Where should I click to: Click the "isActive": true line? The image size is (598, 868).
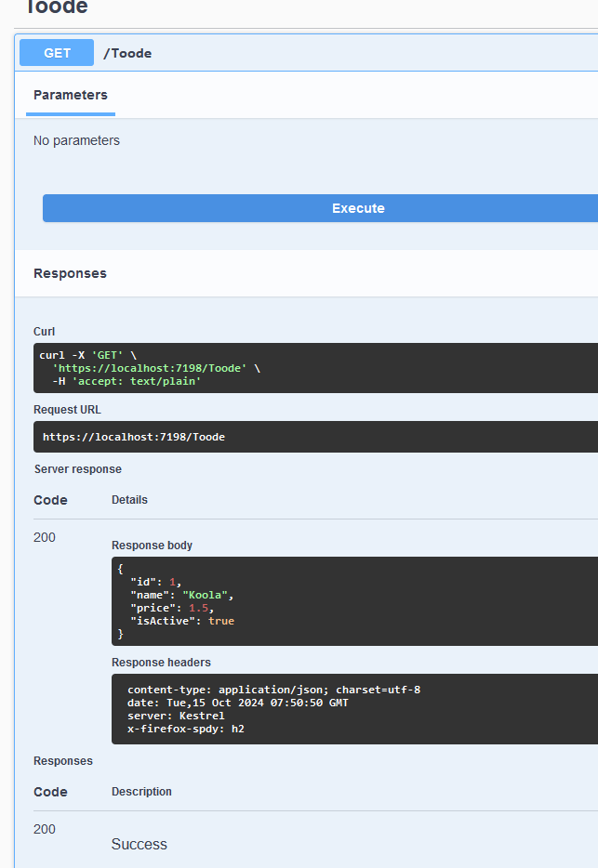pyautogui.click(x=181, y=621)
